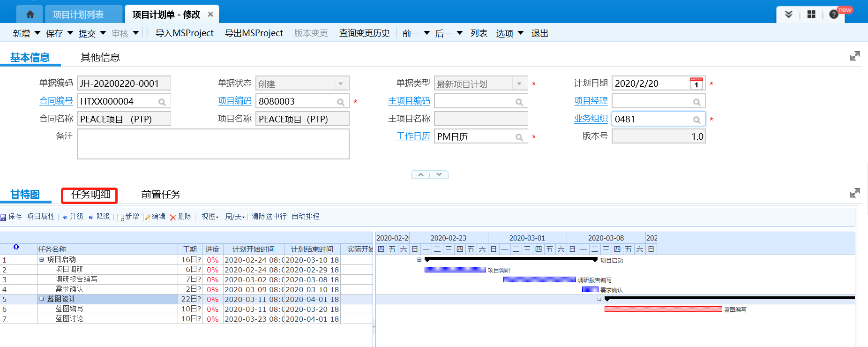868x347 pixels.
Task: Collapse the 蓝图设计 task group
Action: coord(42,299)
